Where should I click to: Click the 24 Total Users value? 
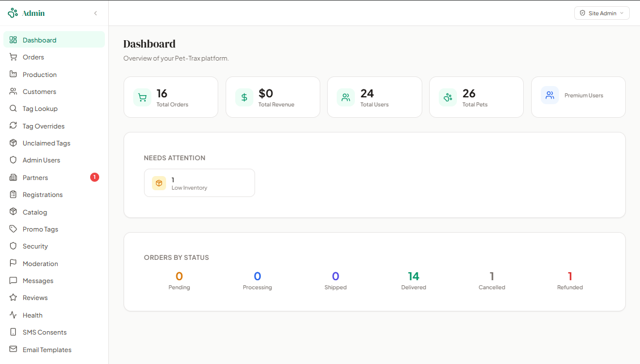(x=367, y=93)
